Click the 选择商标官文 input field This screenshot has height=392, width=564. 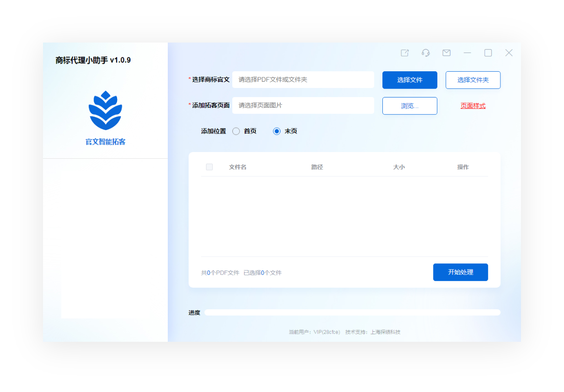tap(303, 80)
